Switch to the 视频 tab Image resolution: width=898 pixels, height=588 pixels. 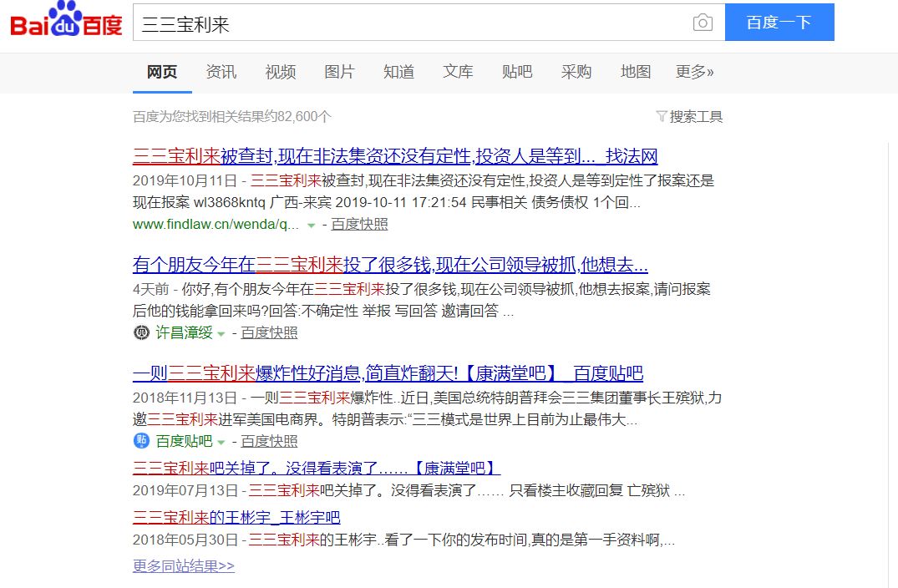[x=280, y=73]
